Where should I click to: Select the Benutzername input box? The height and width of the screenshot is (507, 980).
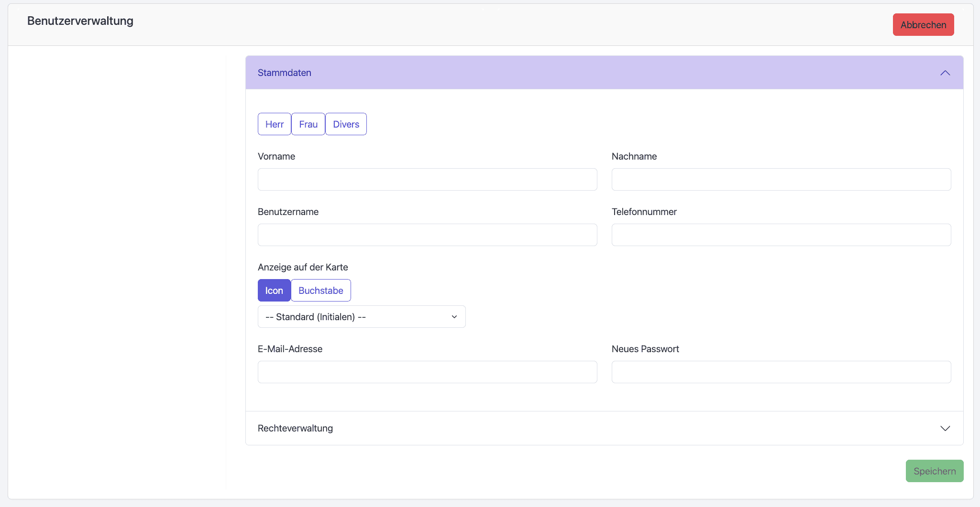[427, 235]
